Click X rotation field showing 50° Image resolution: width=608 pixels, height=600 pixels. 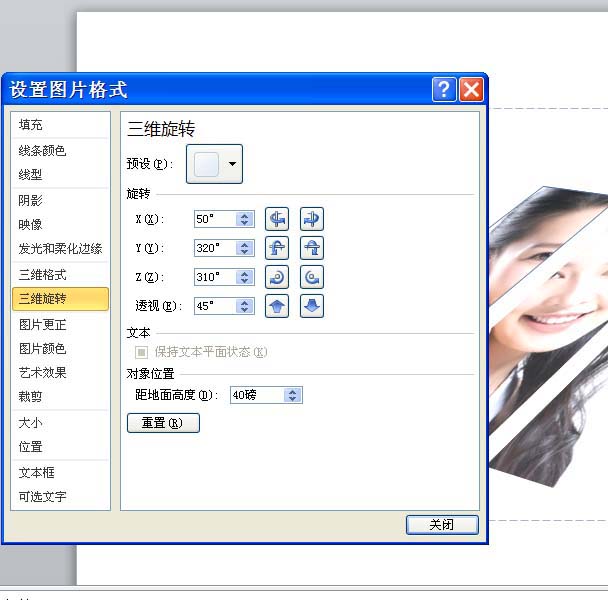point(224,219)
